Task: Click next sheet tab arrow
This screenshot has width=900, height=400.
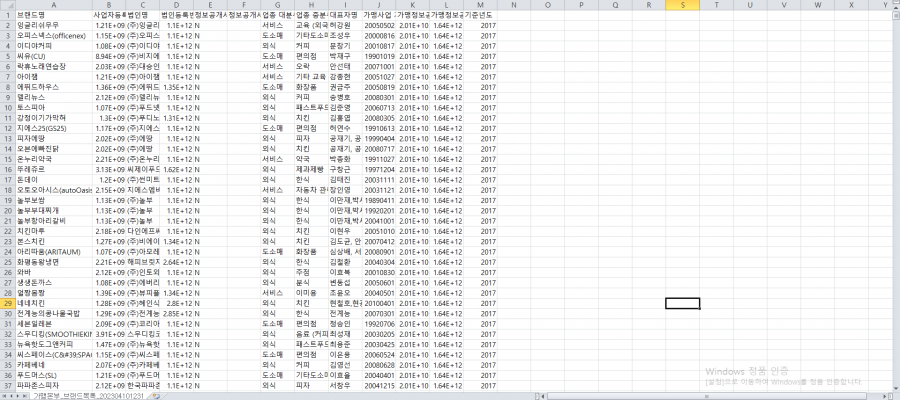Action: point(18,396)
